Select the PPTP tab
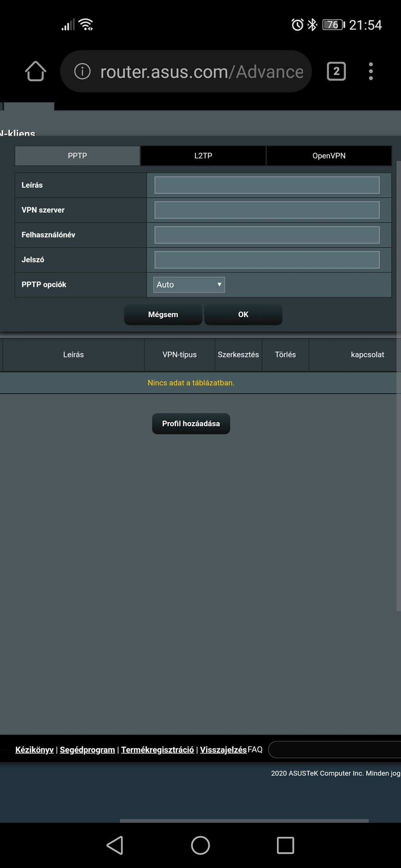 click(78, 156)
